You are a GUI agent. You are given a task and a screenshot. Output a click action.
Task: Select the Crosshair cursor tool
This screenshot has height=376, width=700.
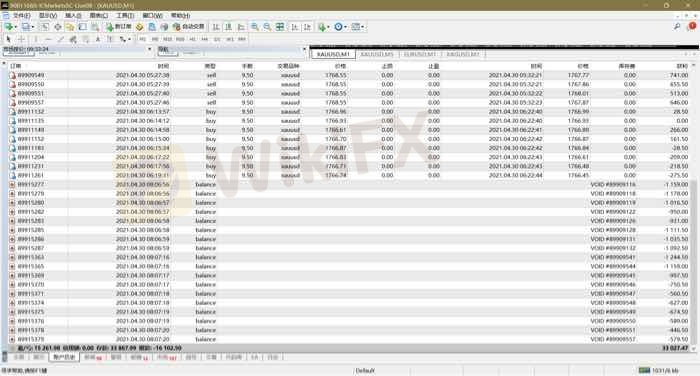point(21,39)
